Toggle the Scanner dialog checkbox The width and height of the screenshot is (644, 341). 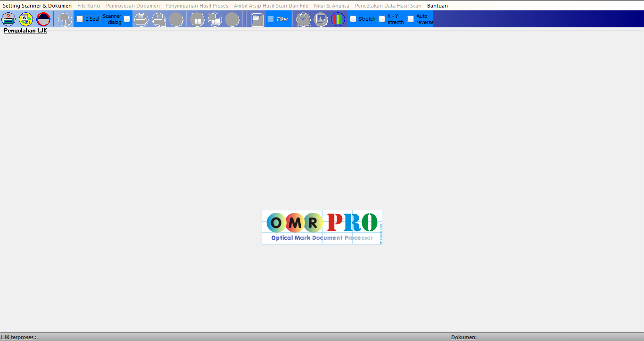pyautogui.click(x=126, y=18)
